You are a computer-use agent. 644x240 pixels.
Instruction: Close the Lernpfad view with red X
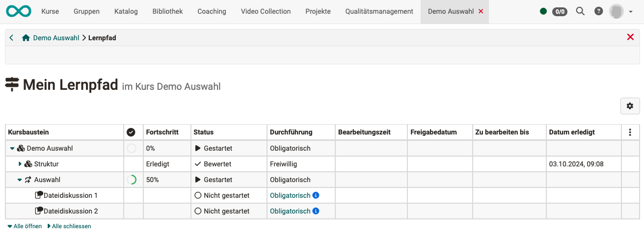click(630, 37)
